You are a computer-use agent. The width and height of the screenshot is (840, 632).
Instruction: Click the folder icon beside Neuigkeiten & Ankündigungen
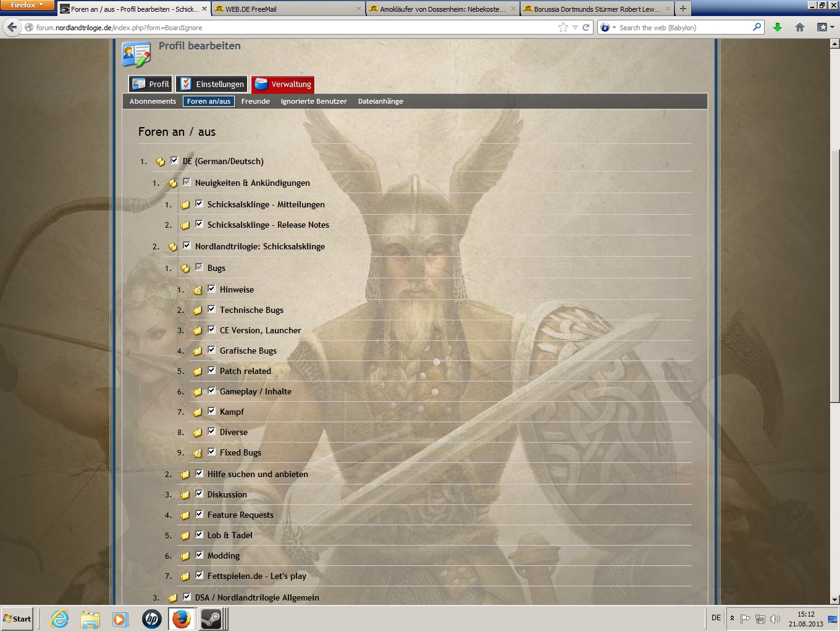(x=173, y=183)
